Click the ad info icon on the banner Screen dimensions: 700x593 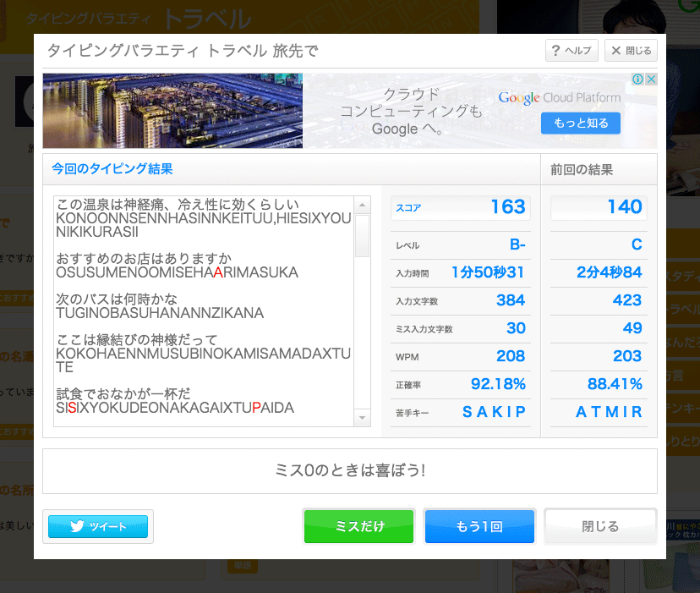pos(637,80)
